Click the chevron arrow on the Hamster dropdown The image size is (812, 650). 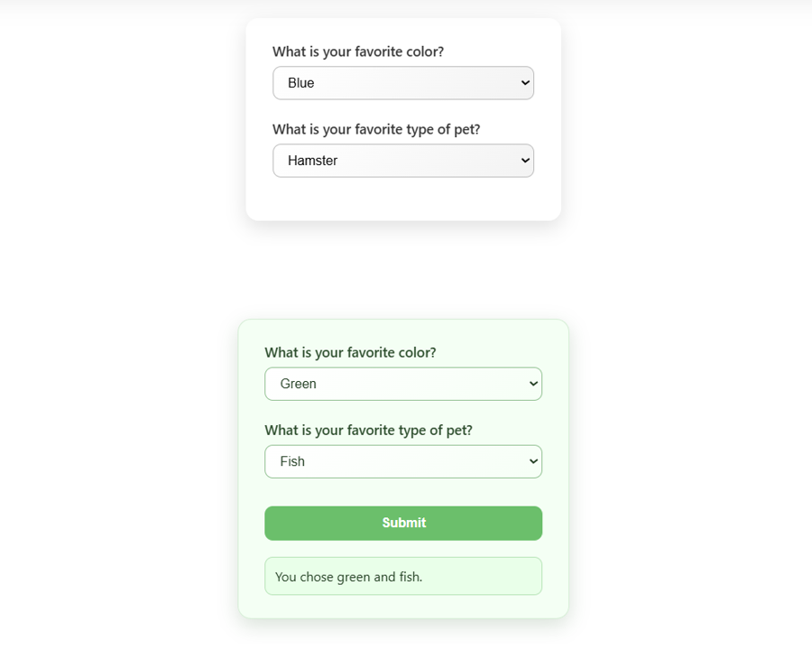point(525,161)
